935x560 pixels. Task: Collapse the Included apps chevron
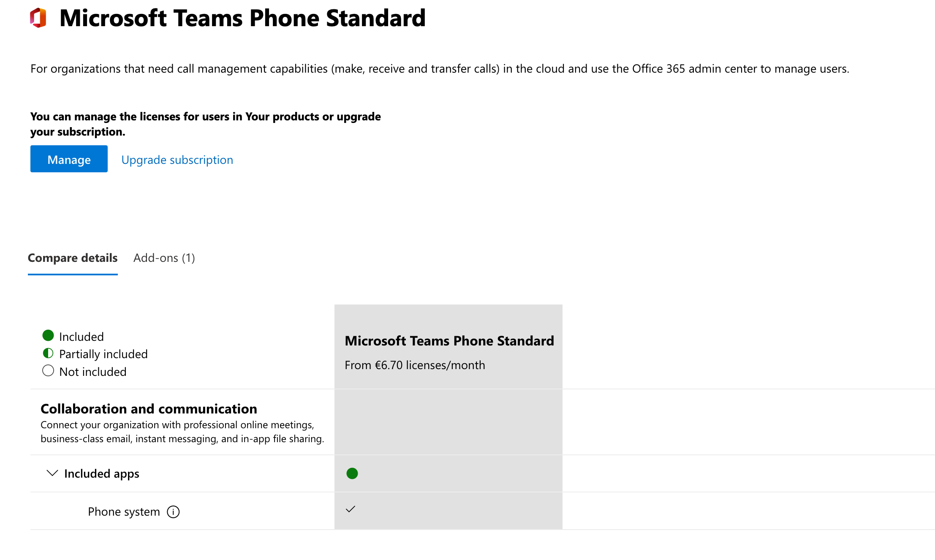pyautogui.click(x=52, y=473)
